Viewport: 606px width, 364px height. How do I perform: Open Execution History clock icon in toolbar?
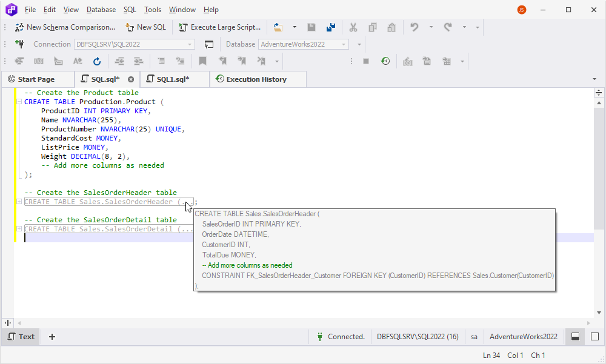click(385, 61)
